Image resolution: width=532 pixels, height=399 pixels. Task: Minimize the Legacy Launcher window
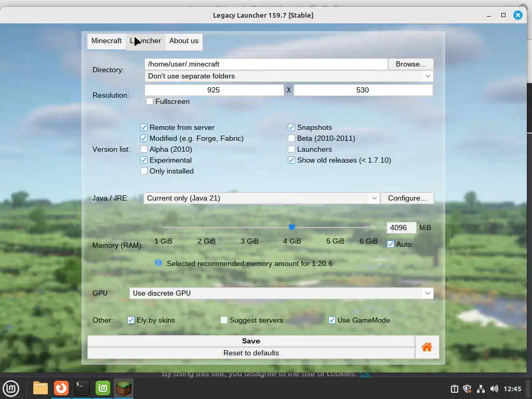tap(489, 15)
